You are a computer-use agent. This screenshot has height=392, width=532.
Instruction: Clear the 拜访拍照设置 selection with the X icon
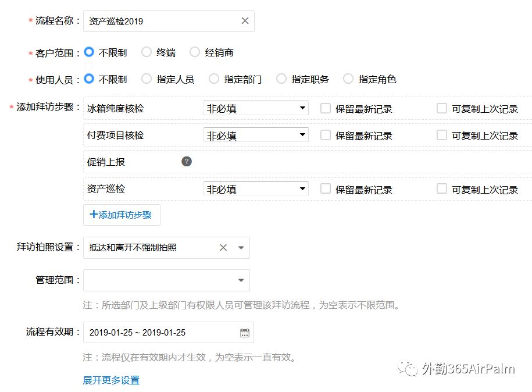pyautogui.click(x=223, y=247)
